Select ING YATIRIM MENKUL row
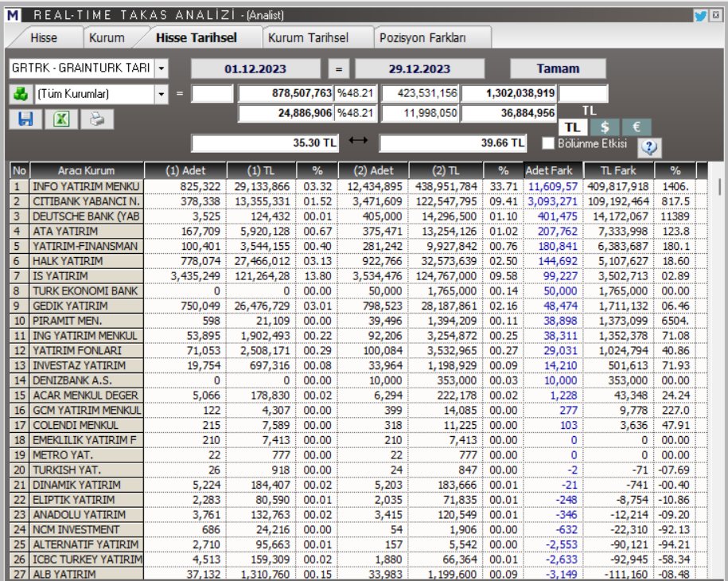 pyautogui.click(x=357, y=335)
